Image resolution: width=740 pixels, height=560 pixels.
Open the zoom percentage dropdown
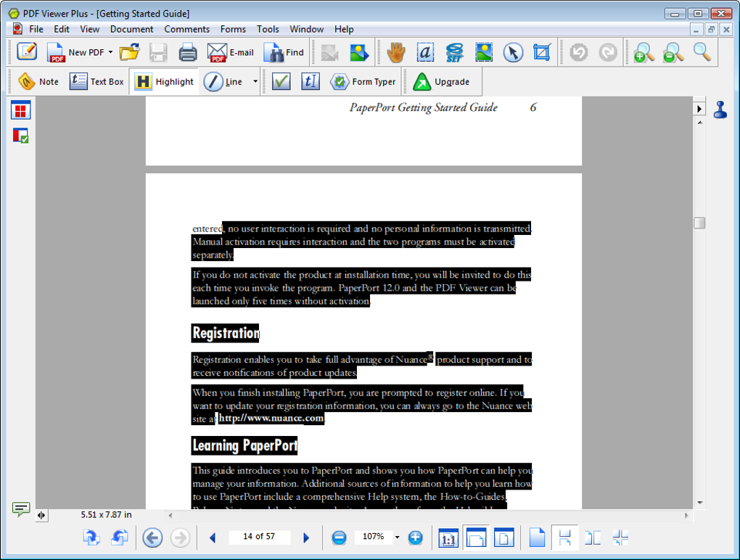pyautogui.click(x=398, y=538)
